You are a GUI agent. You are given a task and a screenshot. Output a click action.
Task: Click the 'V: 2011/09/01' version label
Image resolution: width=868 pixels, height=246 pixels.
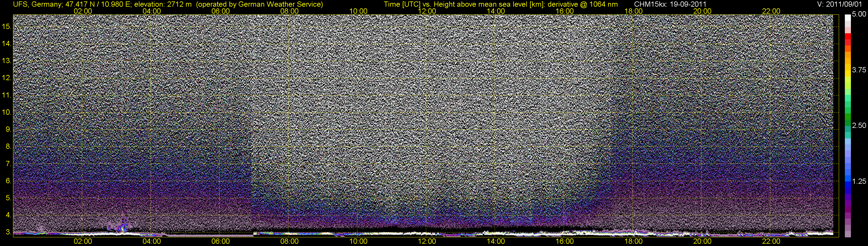pos(840,4)
